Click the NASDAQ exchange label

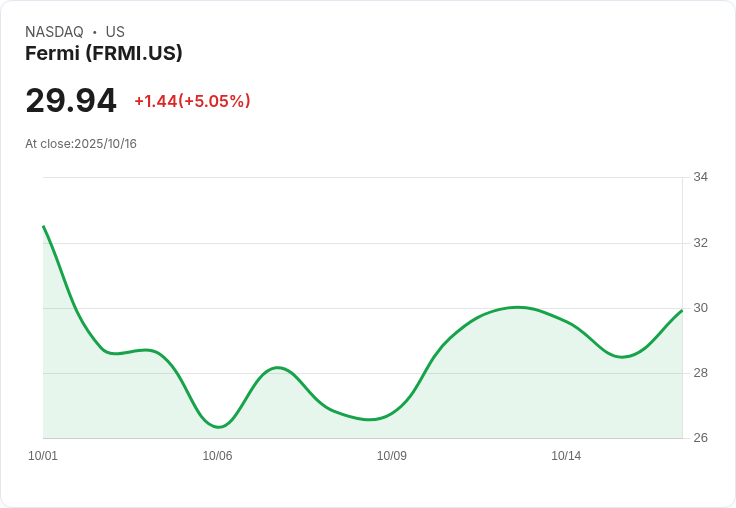(x=54, y=32)
